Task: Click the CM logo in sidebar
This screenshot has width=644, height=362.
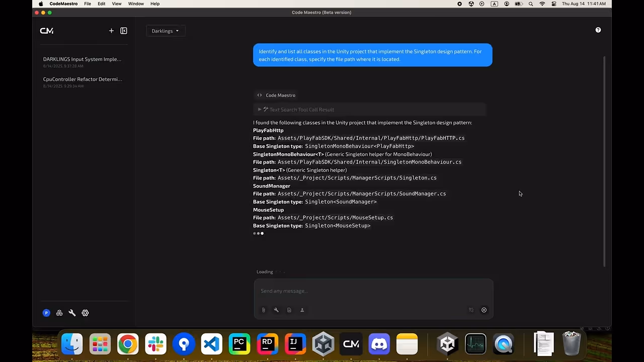Action: (47, 31)
